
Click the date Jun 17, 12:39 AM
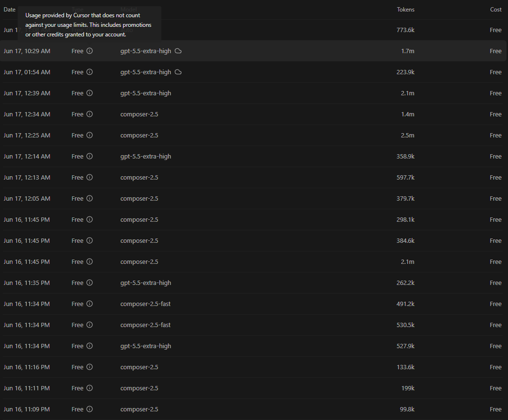[x=27, y=93]
